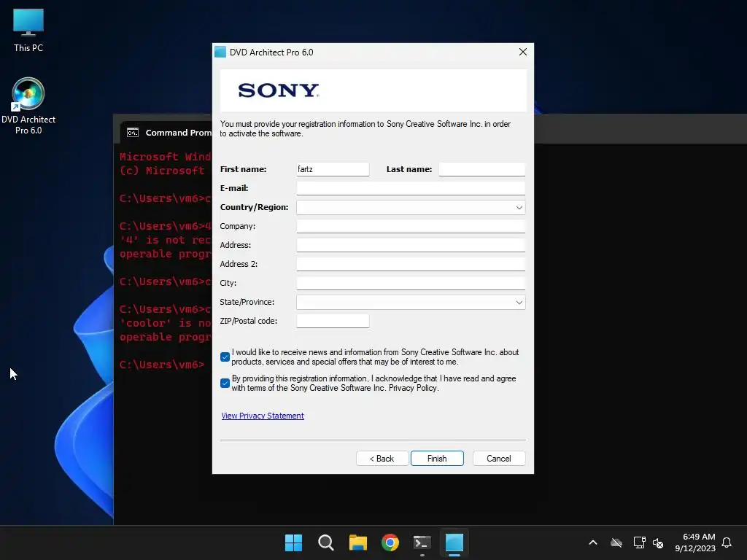Click the Address input field

[411, 245]
